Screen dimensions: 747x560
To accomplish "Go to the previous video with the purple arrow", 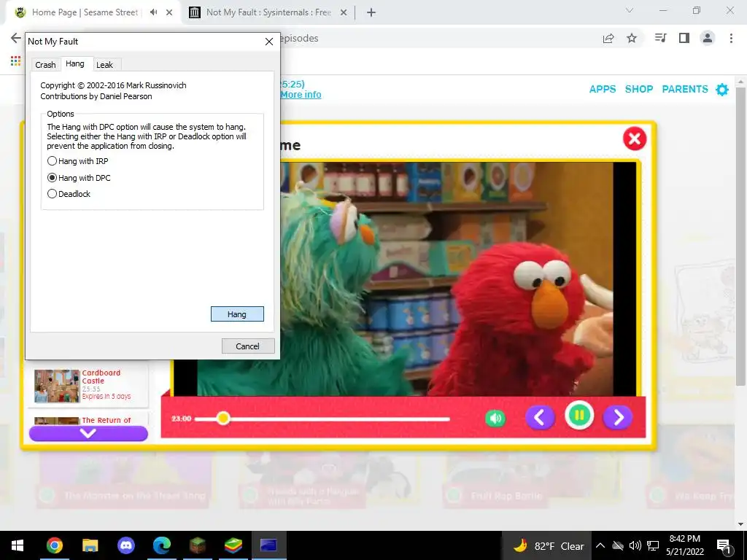I will point(540,418).
